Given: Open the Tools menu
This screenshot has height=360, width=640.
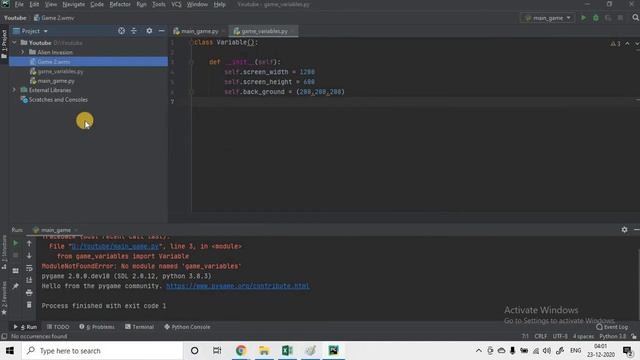Looking at the screenshot, I should [159, 4].
